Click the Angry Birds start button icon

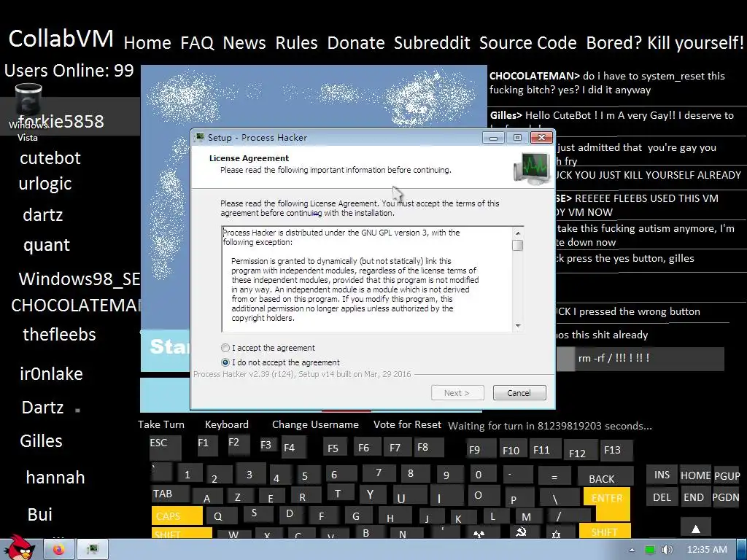(19, 548)
